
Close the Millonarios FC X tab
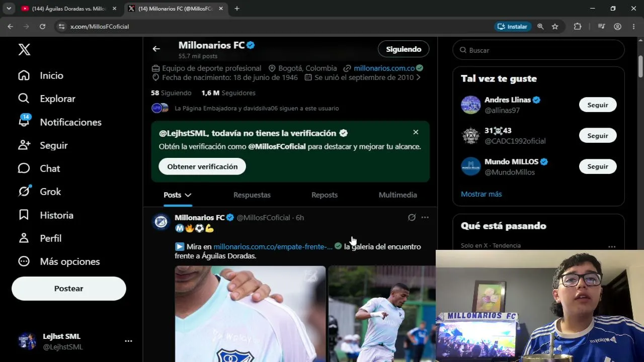tap(220, 9)
